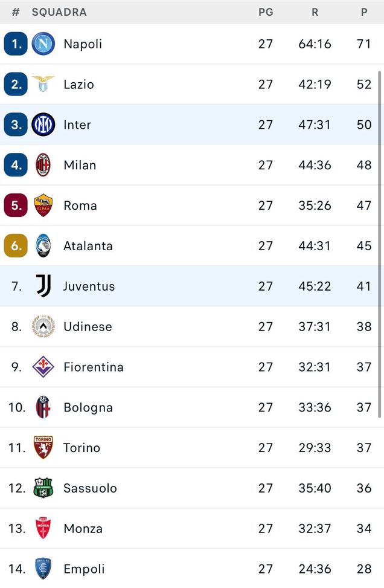Click the Sassuolo club badge
Screen dimensions: 384x588
(42, 488)
